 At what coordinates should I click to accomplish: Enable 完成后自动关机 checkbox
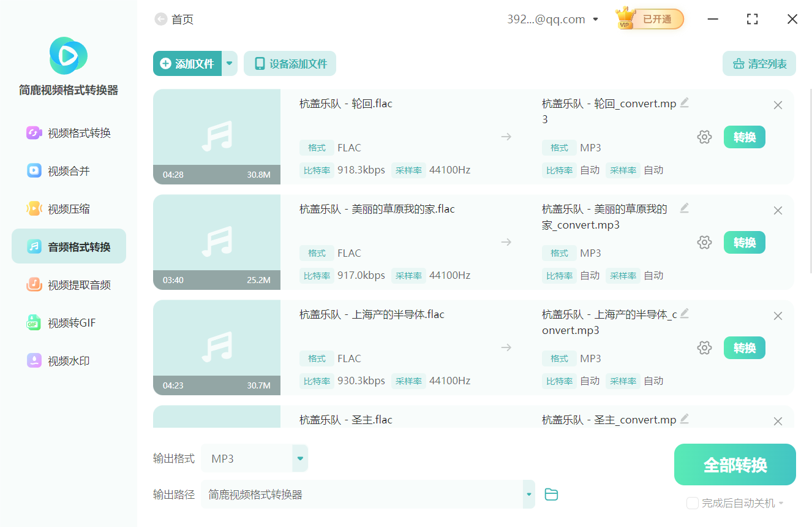693,503
